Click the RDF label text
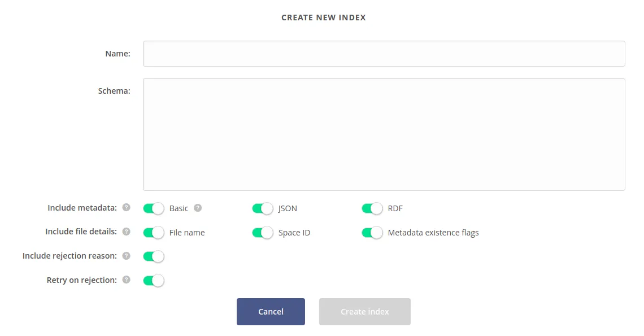This screenshot has height=336, width=644. (x=395, y=208)
